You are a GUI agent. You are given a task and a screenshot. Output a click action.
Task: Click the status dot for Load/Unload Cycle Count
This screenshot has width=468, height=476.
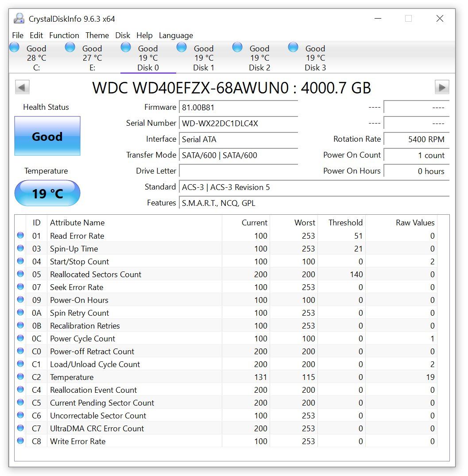[x=20, y=364]
